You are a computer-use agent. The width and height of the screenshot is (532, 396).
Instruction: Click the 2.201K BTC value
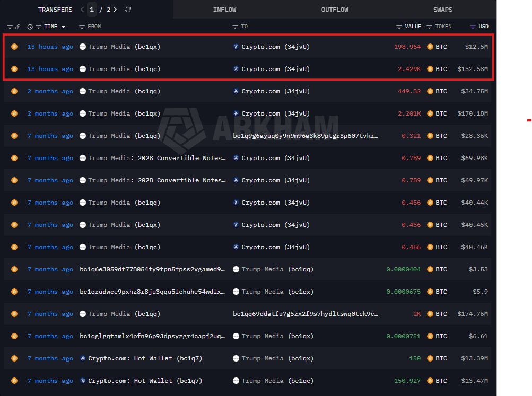[409, 113]
